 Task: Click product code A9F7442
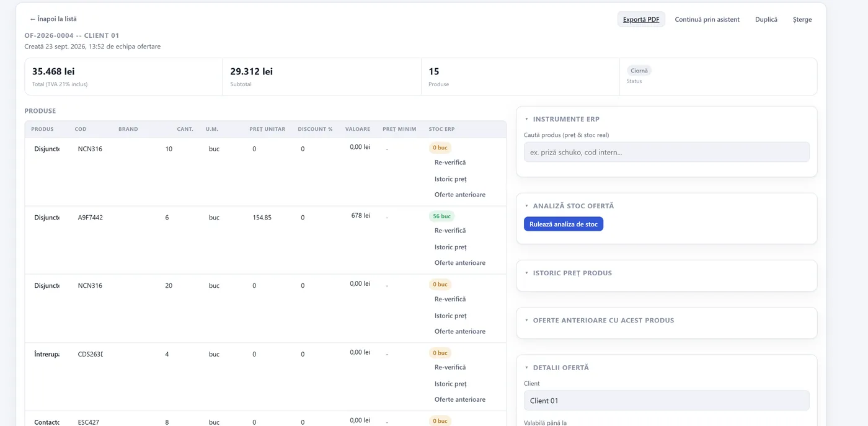(91, 218)
